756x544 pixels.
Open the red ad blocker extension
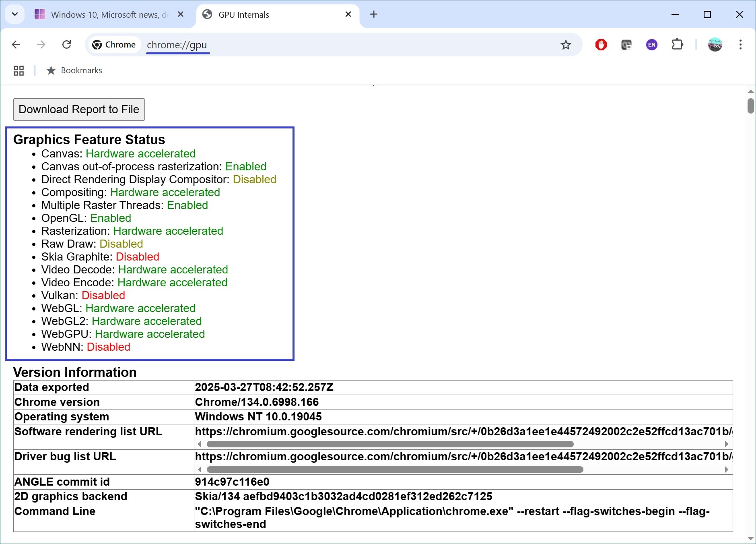[601, 45]
